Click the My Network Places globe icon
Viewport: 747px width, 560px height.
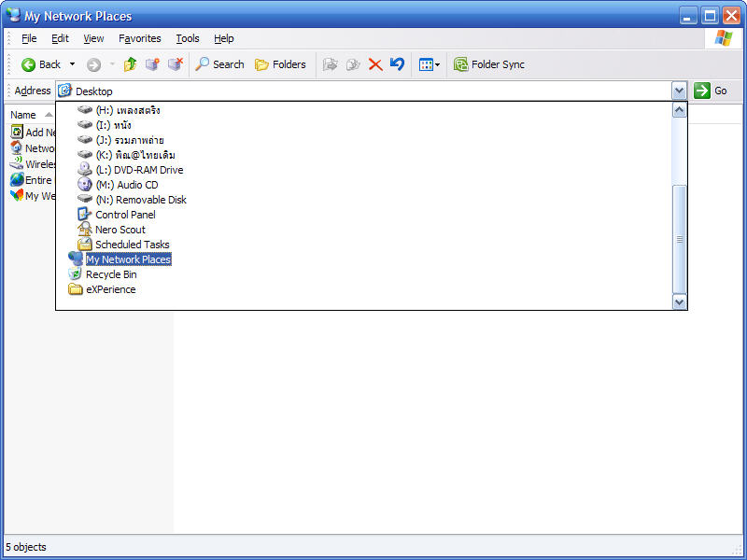point(76,259)
